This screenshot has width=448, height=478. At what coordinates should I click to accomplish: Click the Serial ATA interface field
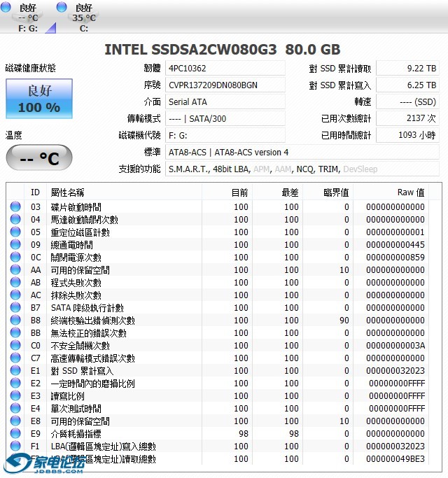[x=225, y=101]
